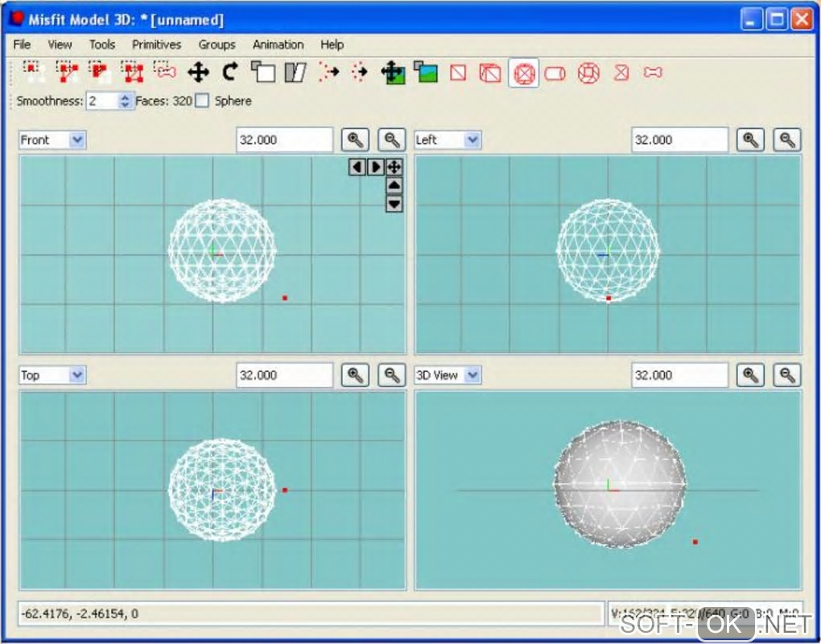The image size is (821, 644).
Task: Select the Select Vertices tool
Action: [35, 72]
